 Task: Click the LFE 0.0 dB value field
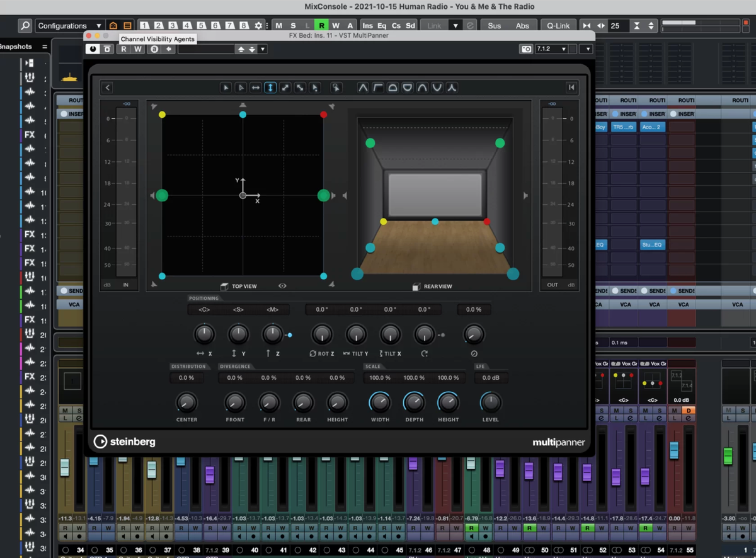point(491,378)
